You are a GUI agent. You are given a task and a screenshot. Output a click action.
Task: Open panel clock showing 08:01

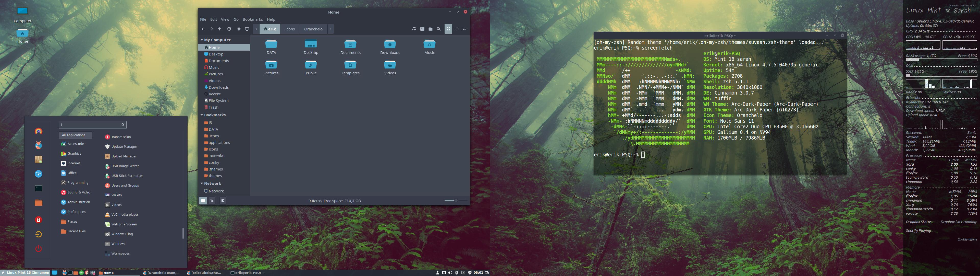click(x=478, y=273)
